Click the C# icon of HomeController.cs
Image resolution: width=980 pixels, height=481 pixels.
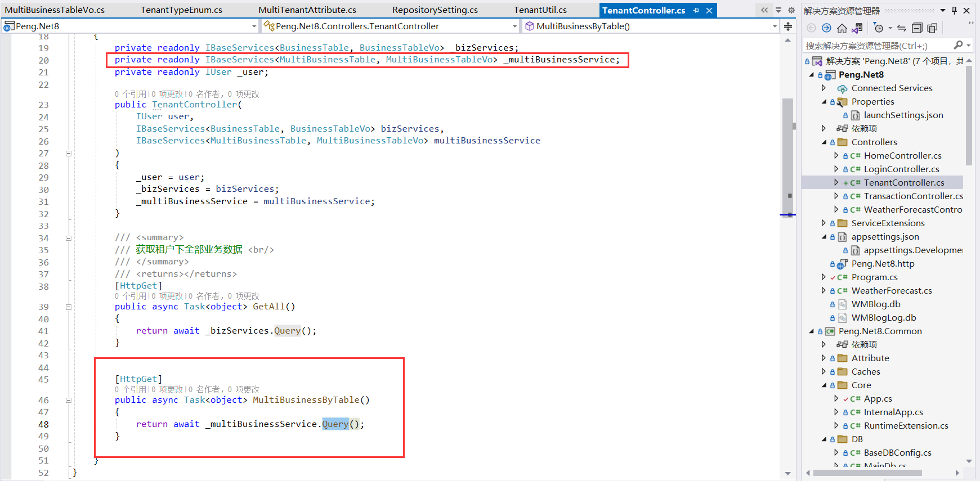[x=855, y=156]
